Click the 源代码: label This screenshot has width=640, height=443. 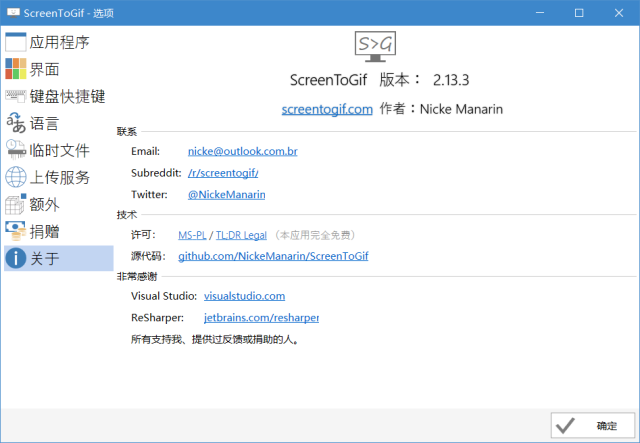tap(148, 256)
